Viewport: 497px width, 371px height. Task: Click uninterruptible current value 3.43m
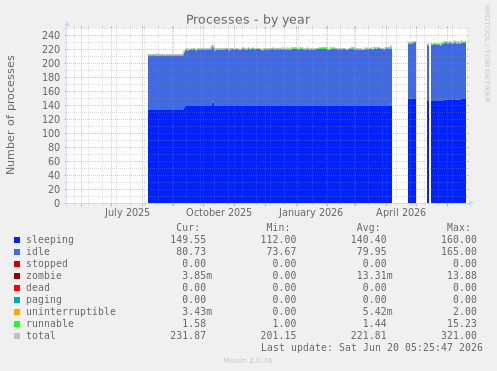(x=197, y=312)
